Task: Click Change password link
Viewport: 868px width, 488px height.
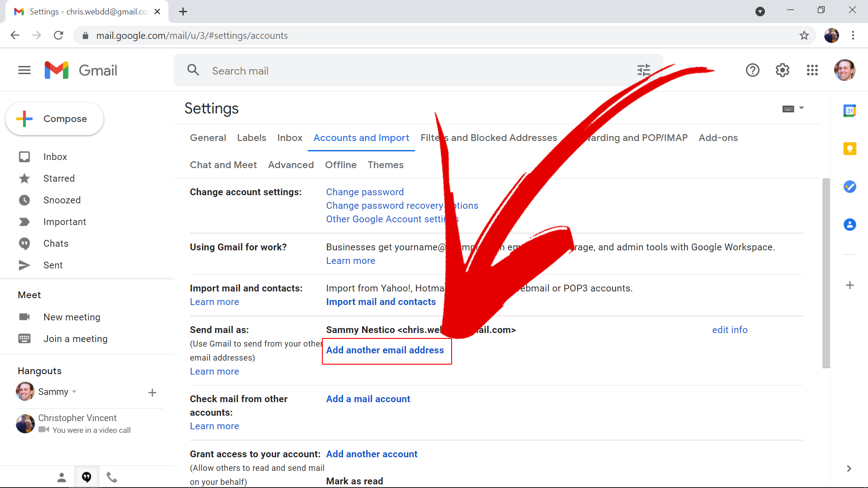Action: pyautogui.click(x=365, y=192)
